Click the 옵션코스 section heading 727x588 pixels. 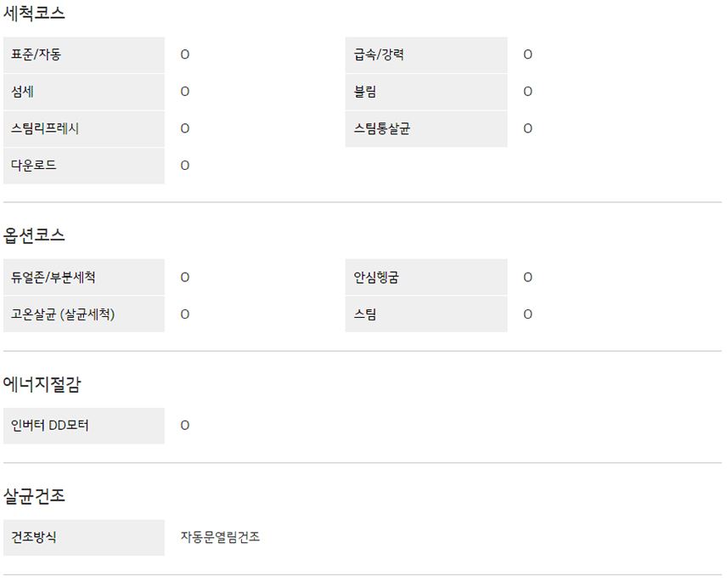click(34, 235)
